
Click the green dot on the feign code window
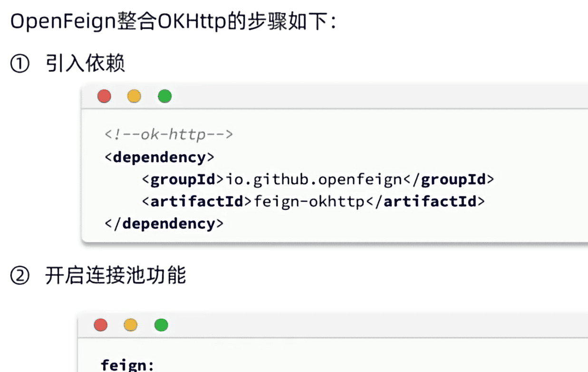[161, 325]
